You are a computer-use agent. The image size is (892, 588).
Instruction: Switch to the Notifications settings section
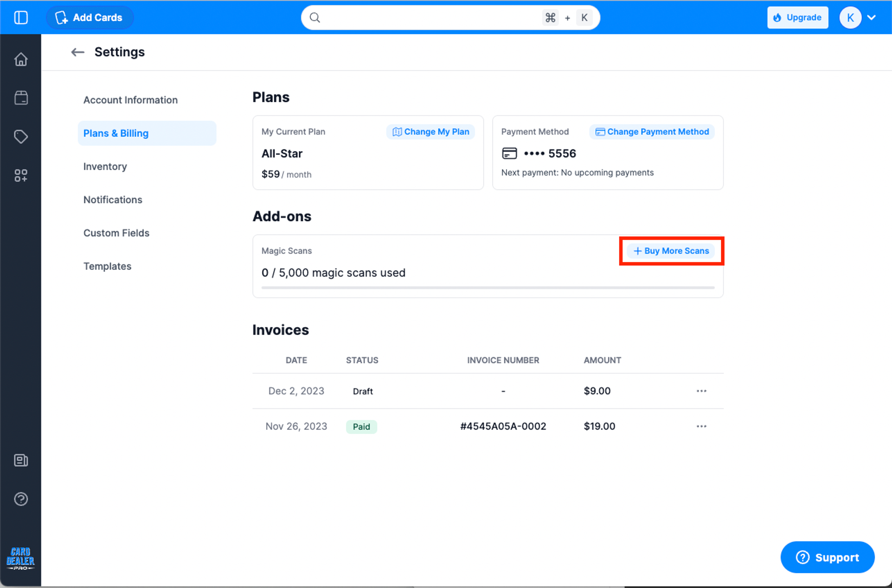112,199
